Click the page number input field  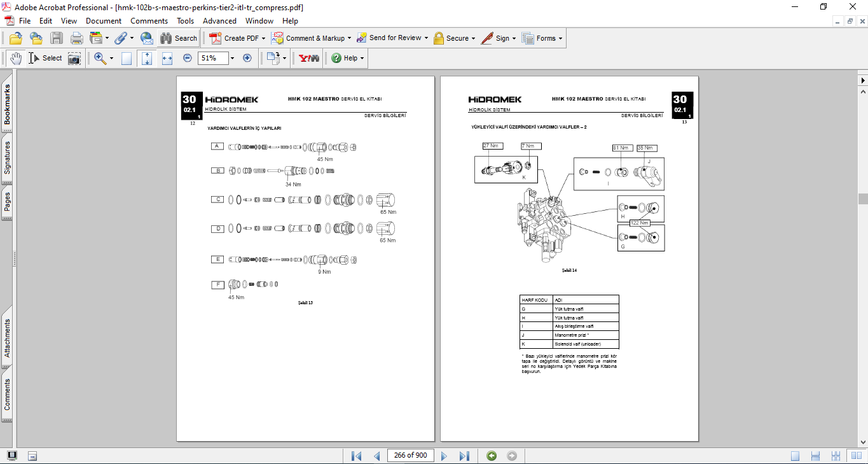pyautogui.click(x=410, y=455)
